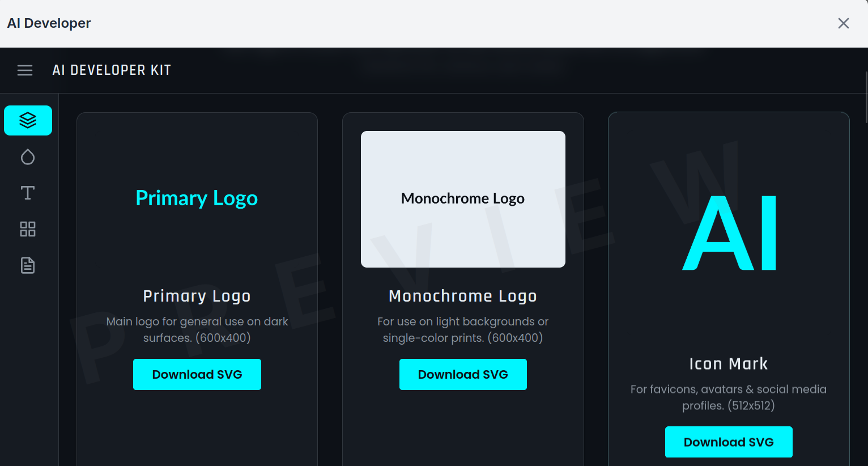Image resolution: width=868 pixels, height=466 pixels.
Task: Click the large cyan AI icon mark
Action: point(729,233)
